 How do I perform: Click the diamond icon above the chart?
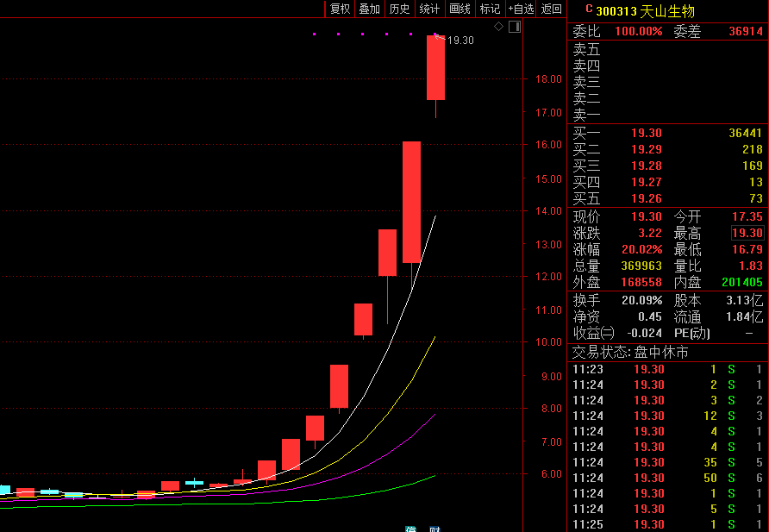(x=499, y=27)
